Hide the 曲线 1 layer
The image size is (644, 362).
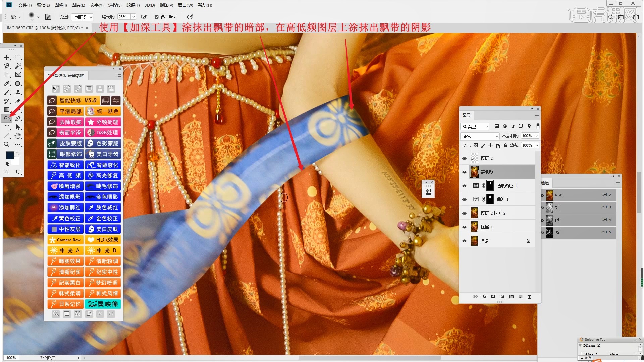[x=464, y=199]
